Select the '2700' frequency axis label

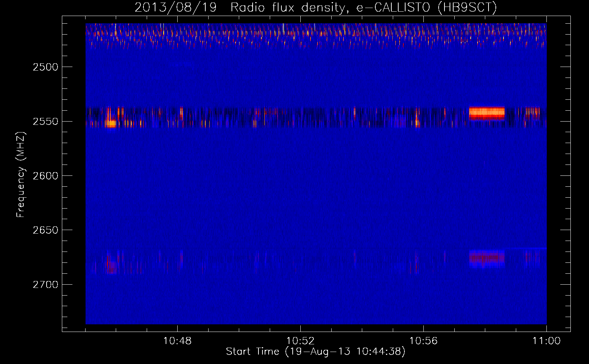[x=45, y=284]
